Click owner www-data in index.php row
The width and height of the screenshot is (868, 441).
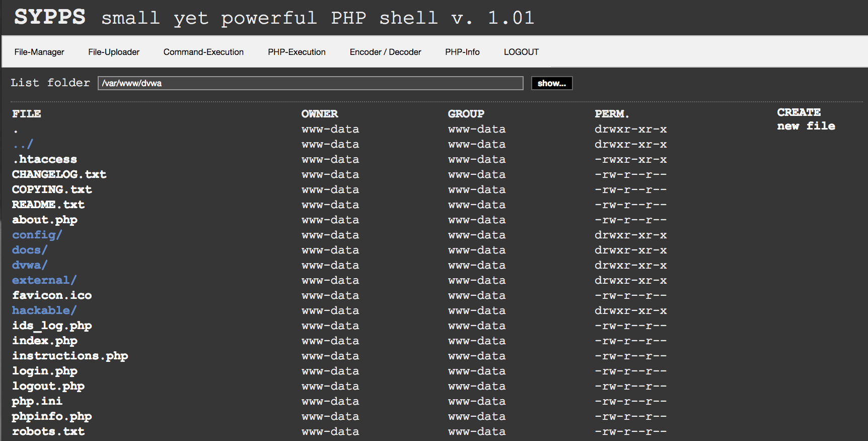pyautogui.click(x=330, y=341)
